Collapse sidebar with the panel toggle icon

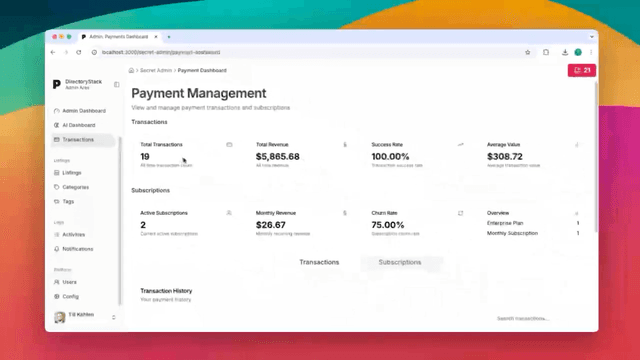point(116,84)
